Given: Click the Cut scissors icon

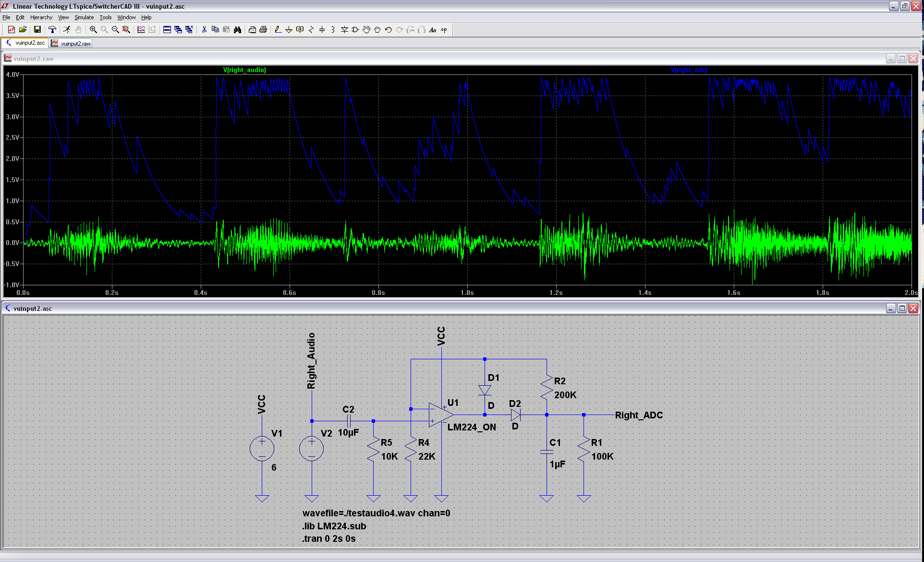Looking at the screenshot, I should (x=204, y=30).
